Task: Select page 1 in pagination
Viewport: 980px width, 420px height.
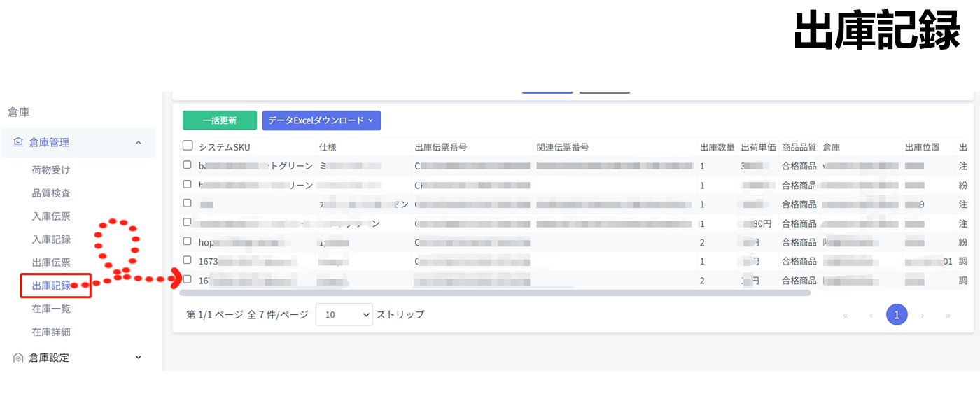Action: coord(897,315)
